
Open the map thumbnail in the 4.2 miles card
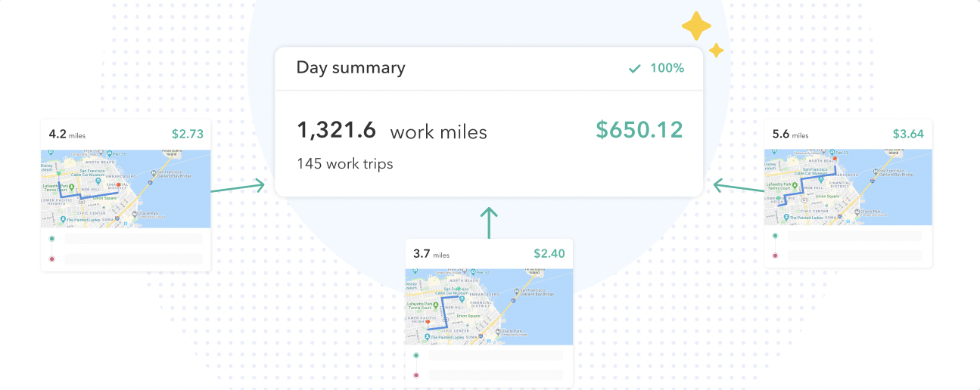(x=126, y=189)
